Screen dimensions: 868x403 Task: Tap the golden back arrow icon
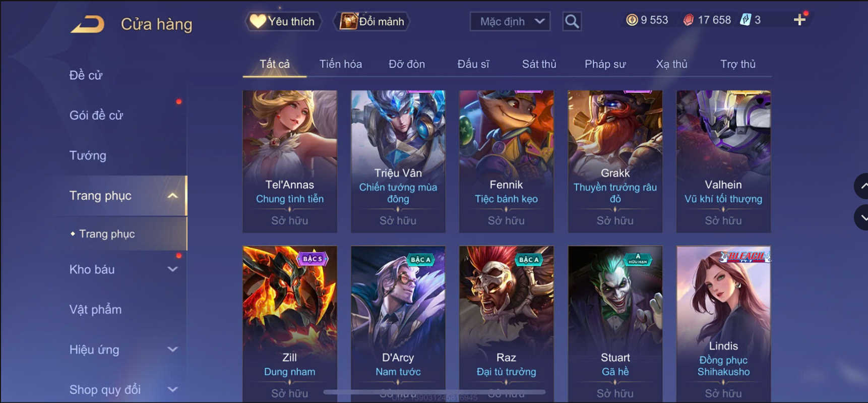[x=87, y=24]
